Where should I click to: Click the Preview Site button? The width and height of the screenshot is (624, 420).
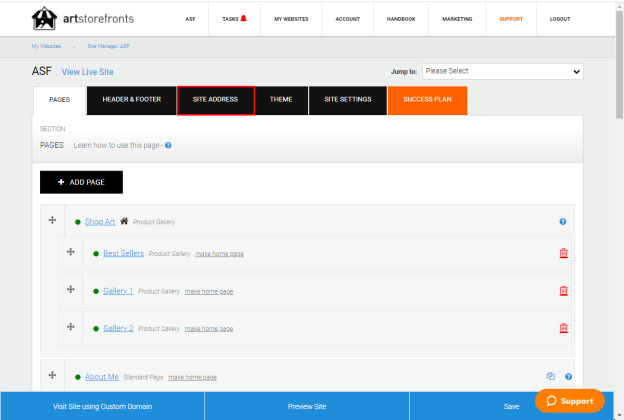click(307, 406)
